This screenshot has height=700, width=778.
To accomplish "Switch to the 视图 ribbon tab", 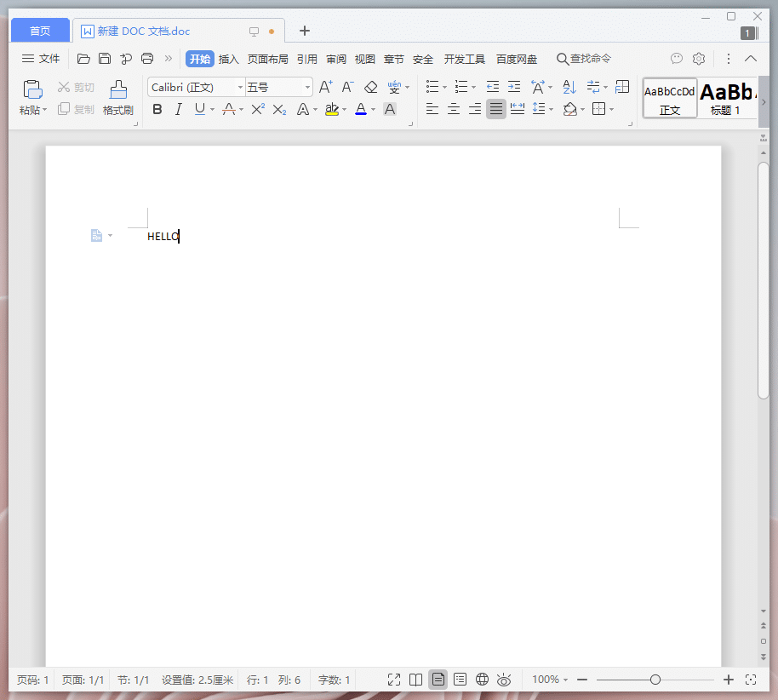I will click(364, 59).
